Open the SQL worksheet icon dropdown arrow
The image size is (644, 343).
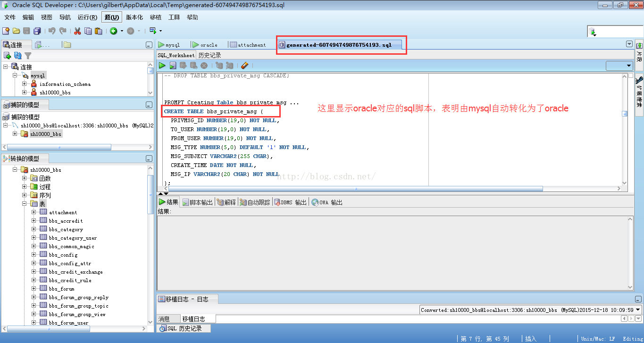pos(160,31)
